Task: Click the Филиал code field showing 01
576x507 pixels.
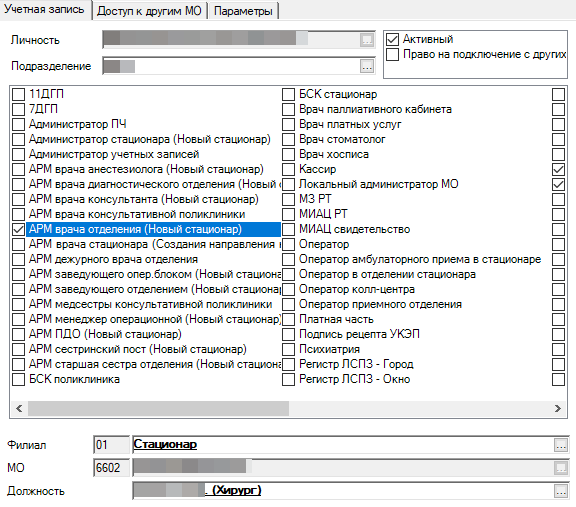Action: tap(111, 445)
